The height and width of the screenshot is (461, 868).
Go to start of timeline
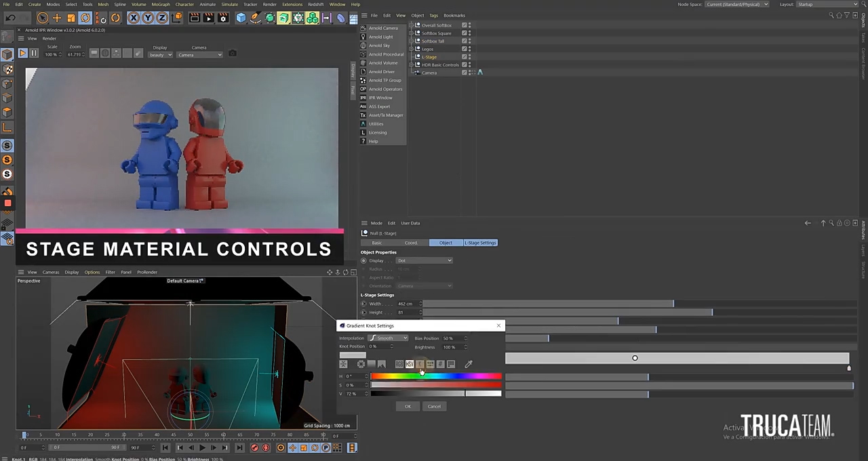click(165, 447)
